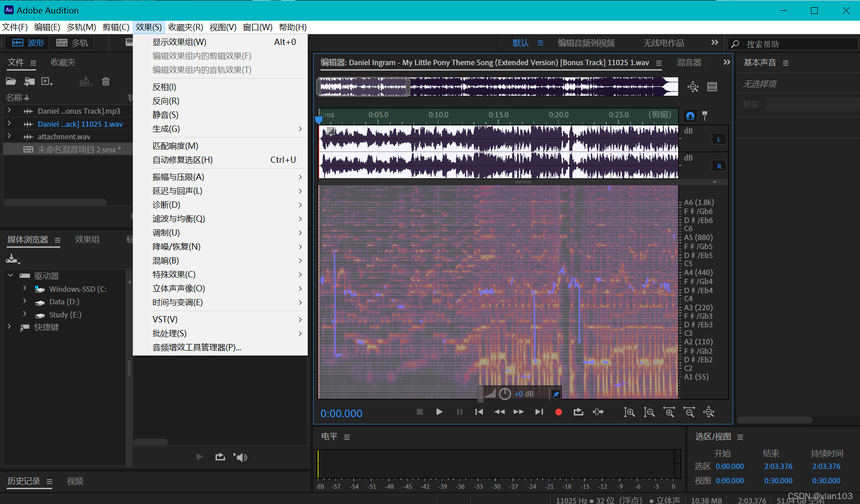Click spectral display list icon beside overview
Viewport: 860px width, 504px height.
point(712,87)
